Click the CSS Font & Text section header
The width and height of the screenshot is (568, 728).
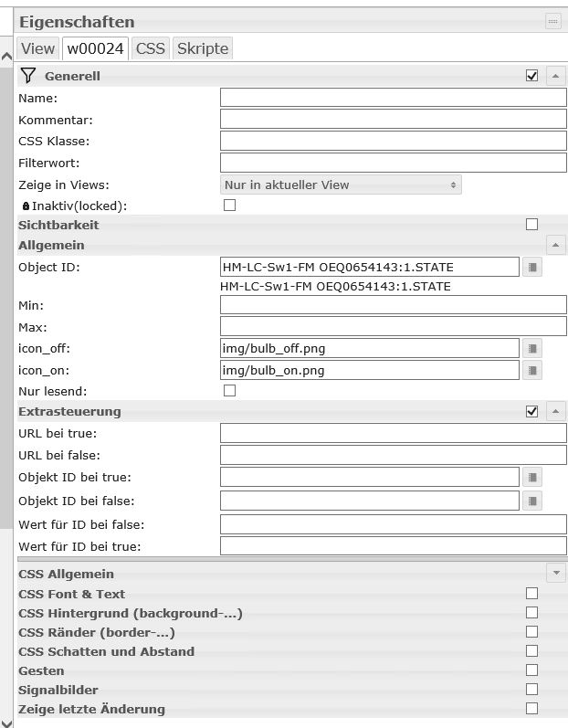[291, 594]
